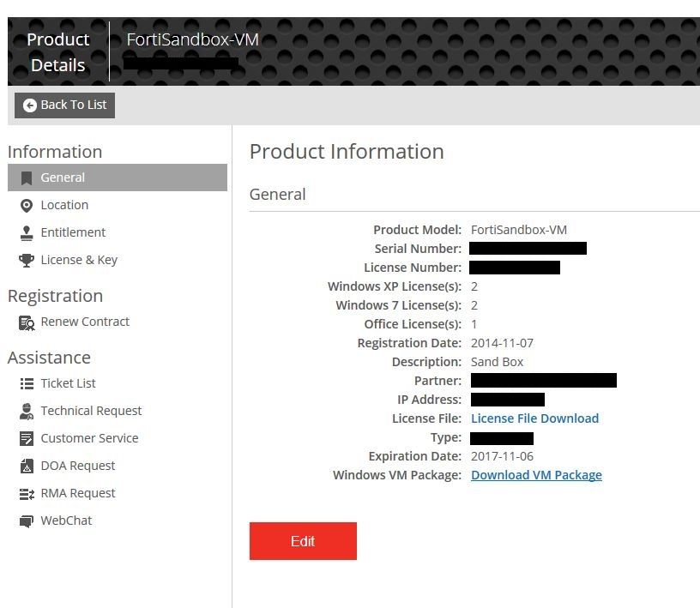Click the DOA Request icon

(27, 467)
